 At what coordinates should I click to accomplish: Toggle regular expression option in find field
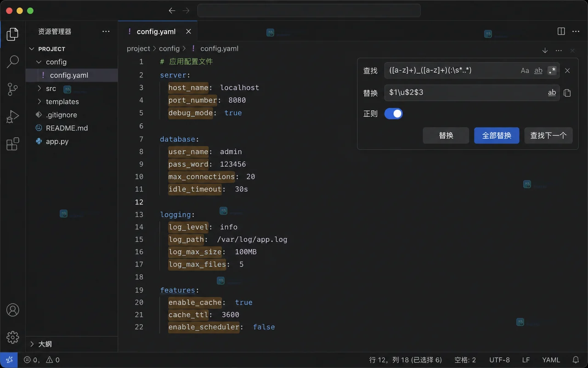pyautogui.click(x=552, y=71)
